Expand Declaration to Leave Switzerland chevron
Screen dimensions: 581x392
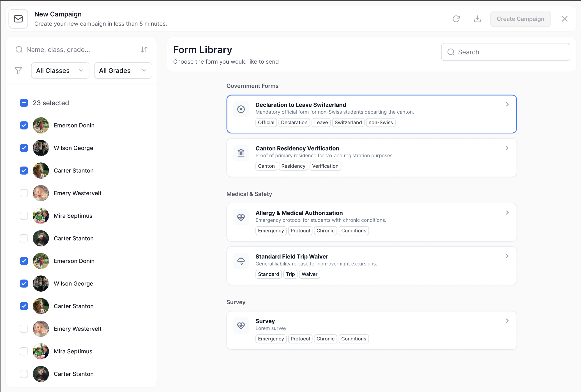pos(507,104)
